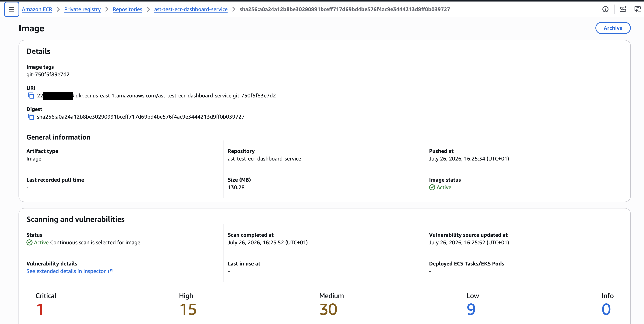This screenshot has width=644, height=324.
Task: Copy the Digest sha256 value via copy icon
Action: [31, 117]
